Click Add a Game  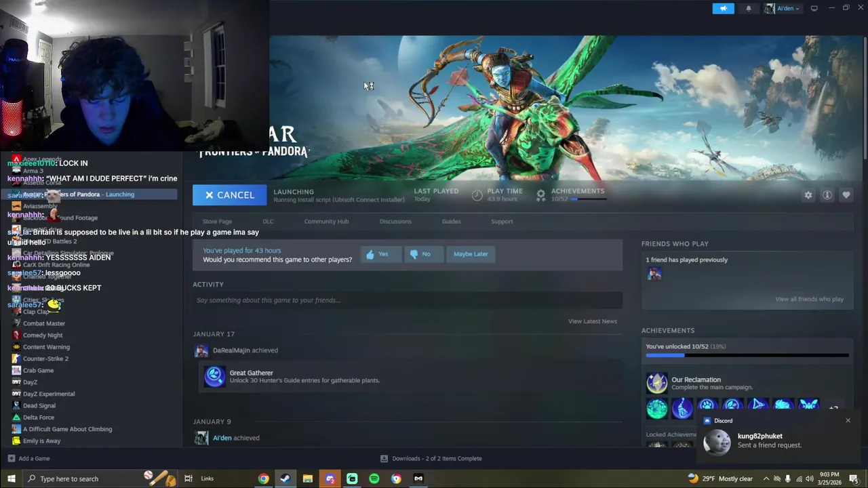tap(28, 459)
